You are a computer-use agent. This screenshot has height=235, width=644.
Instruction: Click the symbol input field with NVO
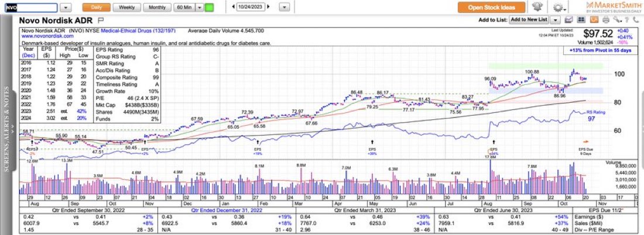tap(31, 8)
